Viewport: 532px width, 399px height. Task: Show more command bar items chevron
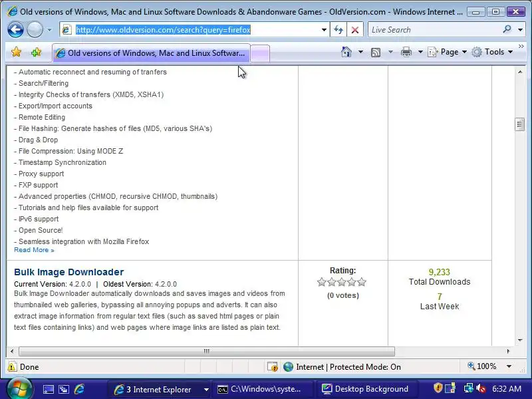click(521, 47)
